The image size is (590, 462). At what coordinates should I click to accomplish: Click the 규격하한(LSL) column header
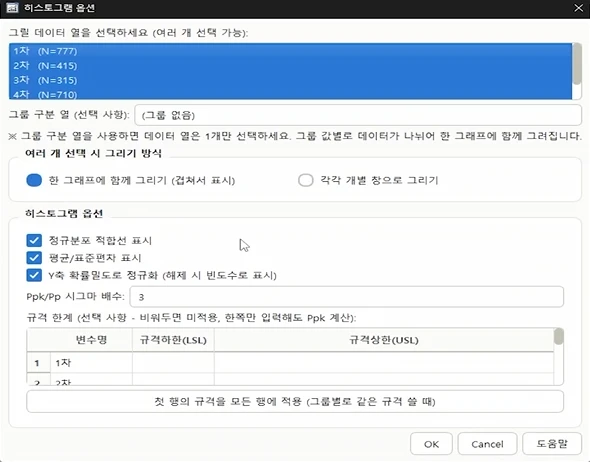[173, 340]
